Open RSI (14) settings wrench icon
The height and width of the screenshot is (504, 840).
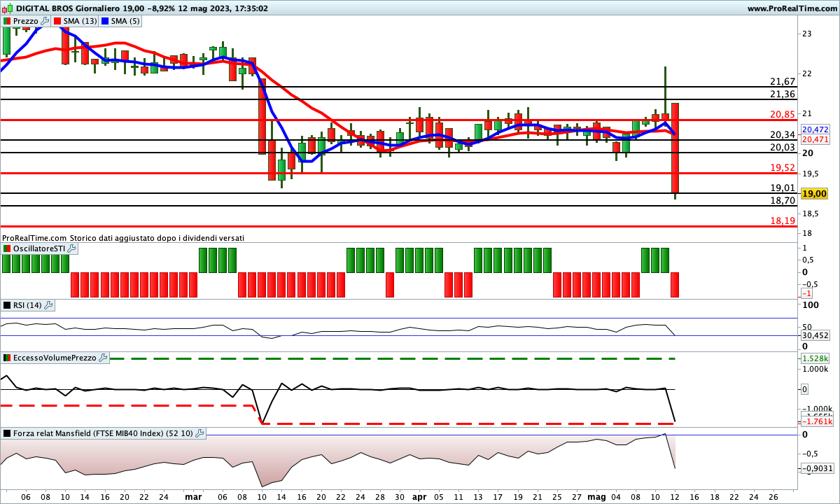coord(49,305)
